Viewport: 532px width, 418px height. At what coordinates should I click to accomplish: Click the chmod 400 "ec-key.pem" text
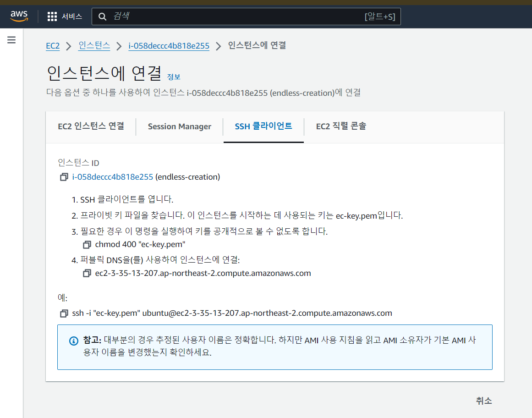click(x=140, y=245)
